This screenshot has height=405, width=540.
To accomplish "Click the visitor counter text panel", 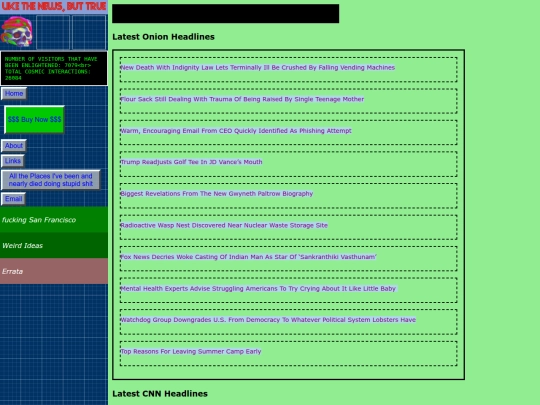I will [54, 68].
